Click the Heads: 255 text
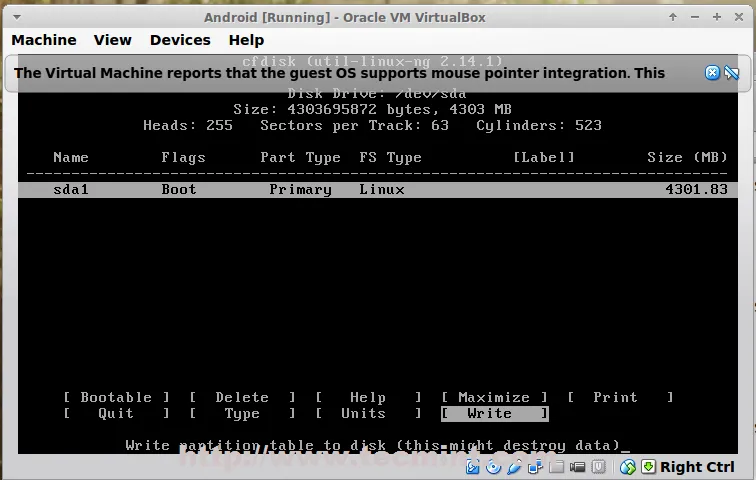 pos(188,125)
